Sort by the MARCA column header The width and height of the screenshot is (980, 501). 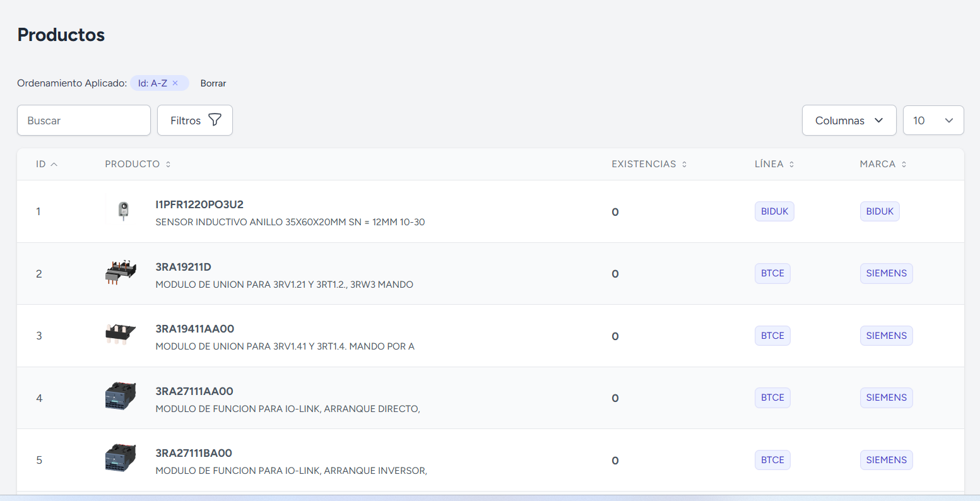pyautogui.click(x=883, y=164)
